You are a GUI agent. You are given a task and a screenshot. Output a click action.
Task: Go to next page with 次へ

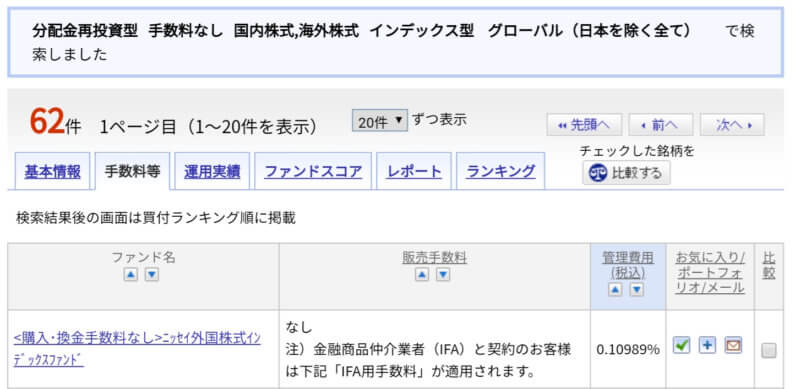tap(732, 125)
